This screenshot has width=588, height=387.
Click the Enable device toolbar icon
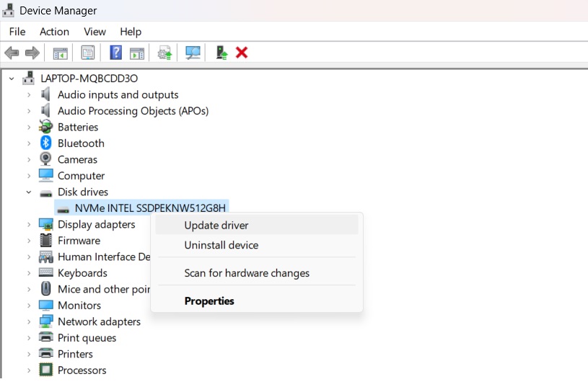pyautogui.click(x=221, y=53)
